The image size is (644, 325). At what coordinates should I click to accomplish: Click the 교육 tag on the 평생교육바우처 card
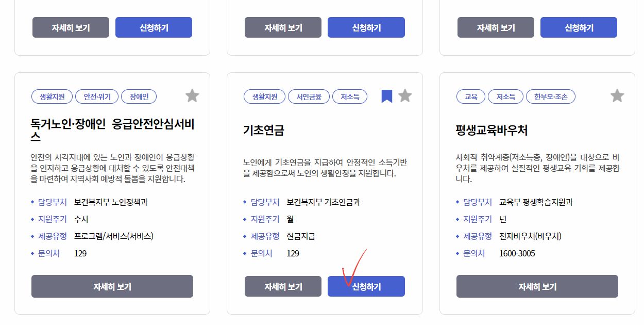tap(470, 96)
